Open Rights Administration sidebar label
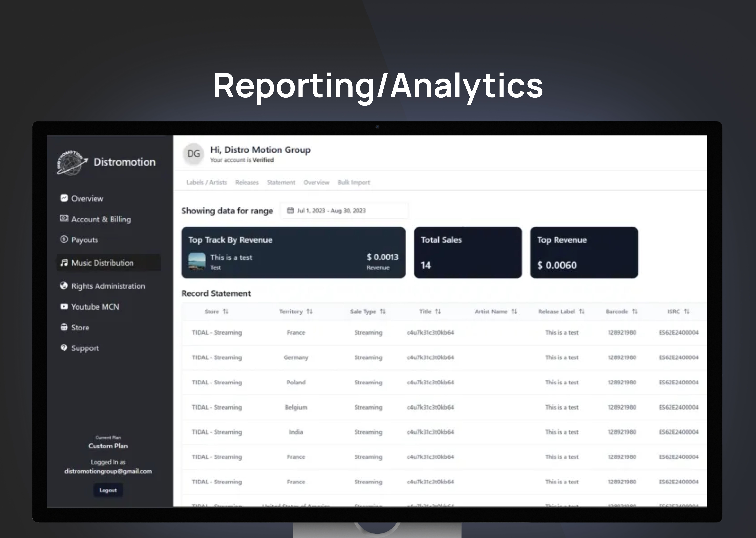 click(x=108, y=286)
